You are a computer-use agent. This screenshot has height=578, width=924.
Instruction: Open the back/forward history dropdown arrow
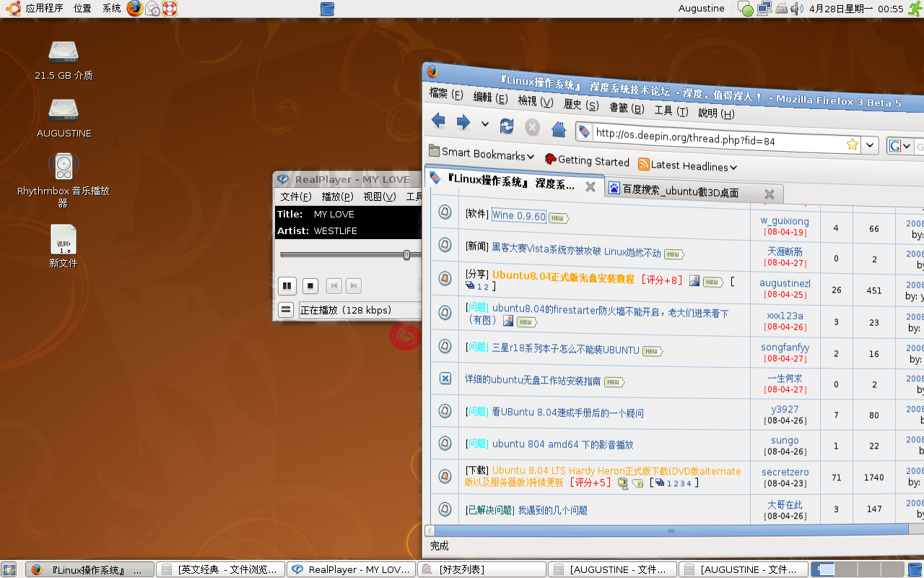click(x=485, y=124)
